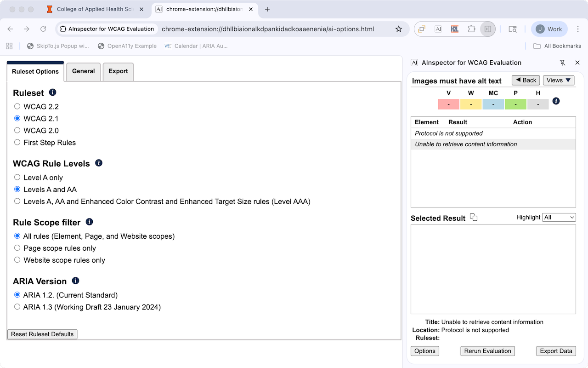Click the copy icon beside Selected Result
588x368 pixels.
pyautogui.click(x=474, y=218)
